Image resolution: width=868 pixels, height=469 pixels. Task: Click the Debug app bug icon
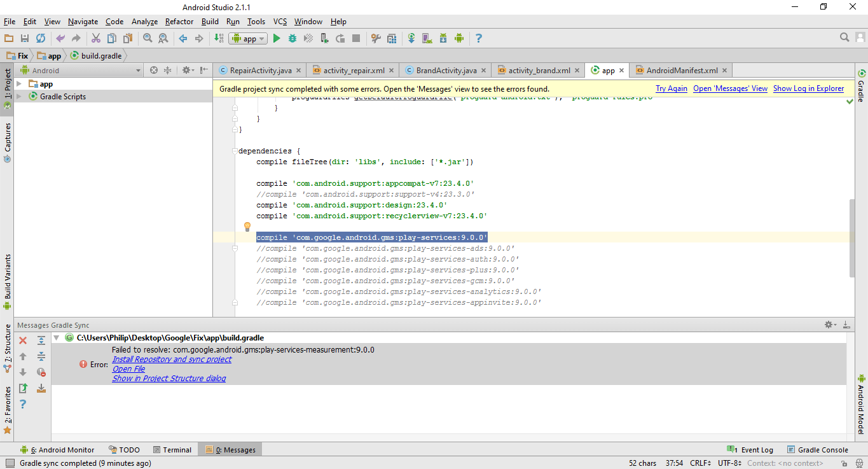(293, 39)
